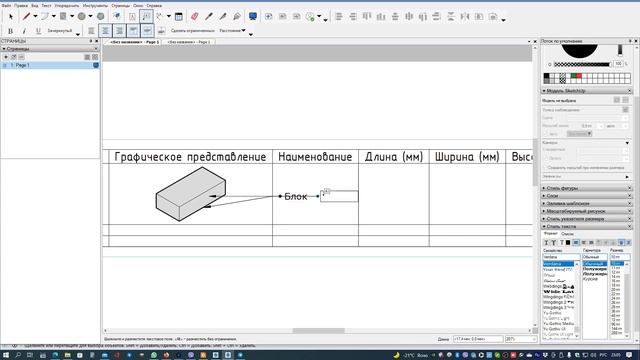The height and width of the screenshot is (360, 640).
Task: Apply bold text formatting
Action: (x=10, y=31)
